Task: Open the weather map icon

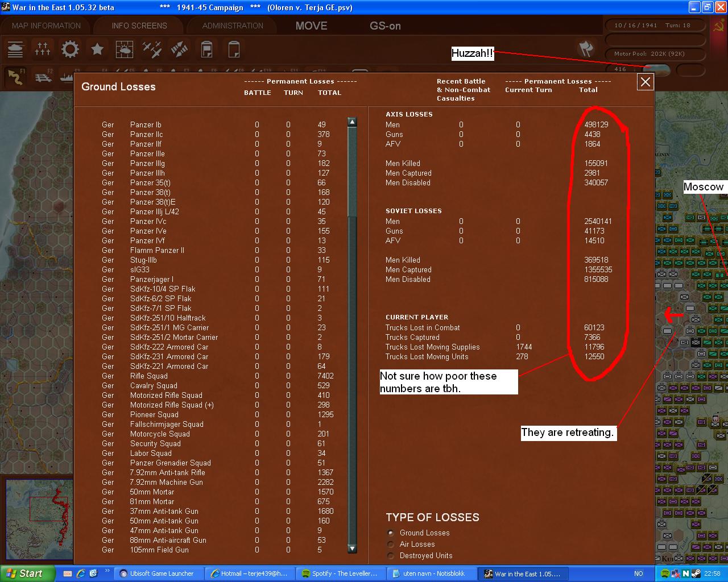Action: pyautogui.click(x=125, y=49)
